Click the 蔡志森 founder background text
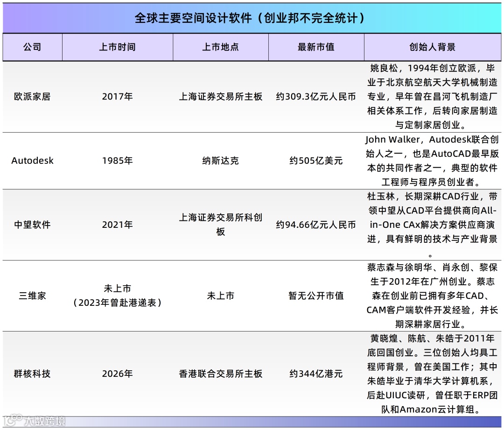 coord(432,296)
